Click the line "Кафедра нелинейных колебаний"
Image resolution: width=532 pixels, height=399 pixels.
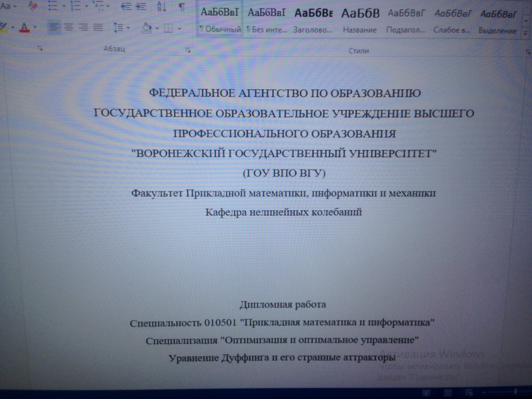(283, 212)
